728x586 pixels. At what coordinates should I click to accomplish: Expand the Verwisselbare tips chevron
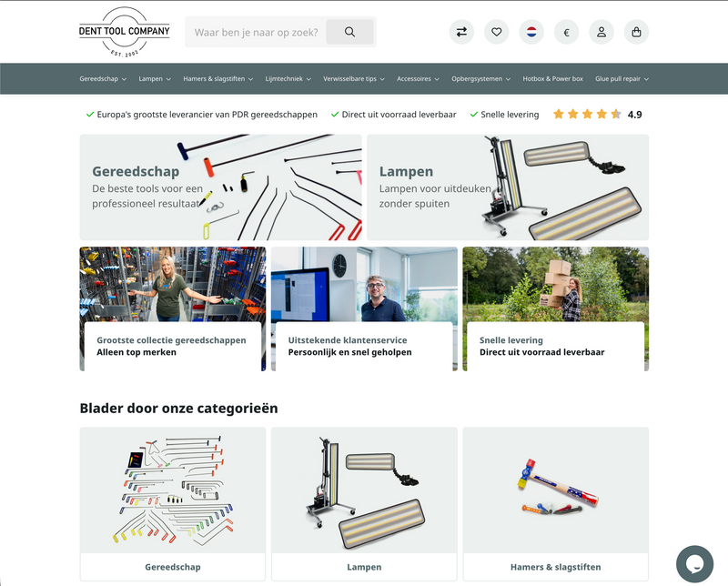(x=382, y=79)
